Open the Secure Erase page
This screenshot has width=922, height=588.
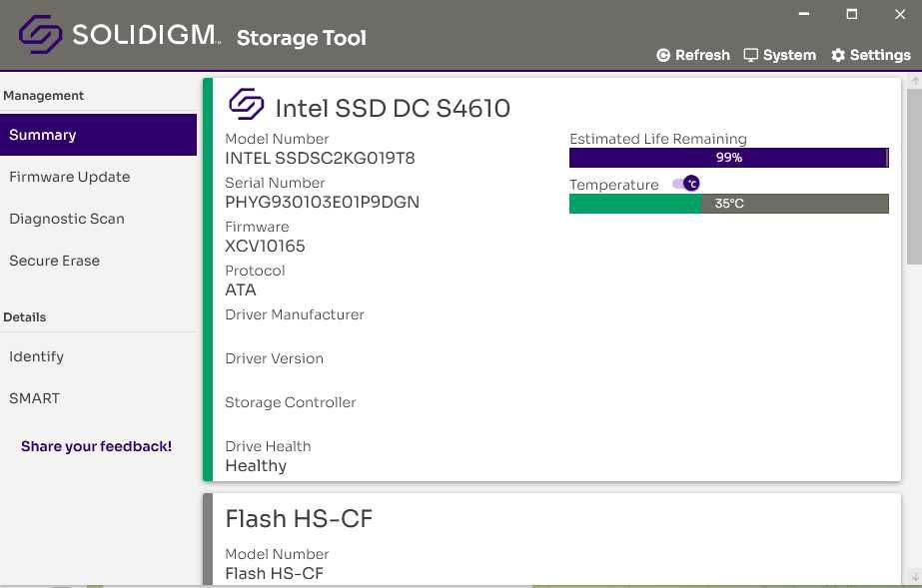click(x=98, y=261)
